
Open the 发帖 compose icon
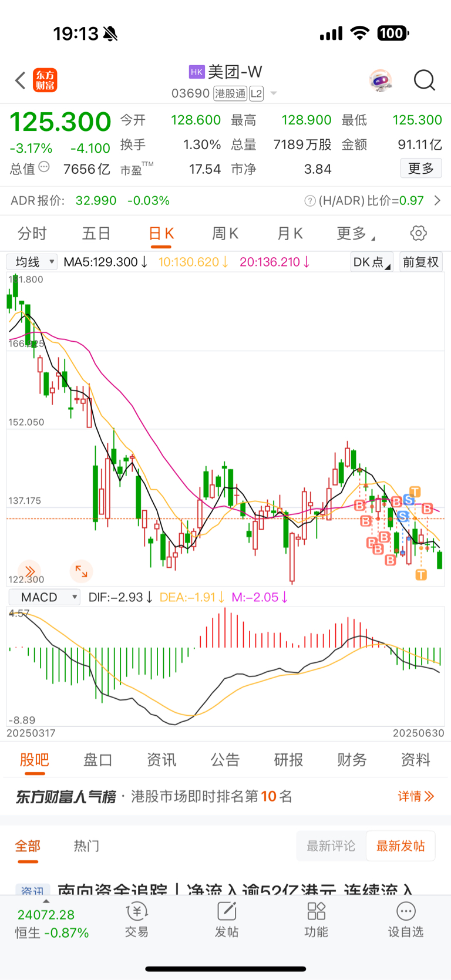tap(227, 911)
